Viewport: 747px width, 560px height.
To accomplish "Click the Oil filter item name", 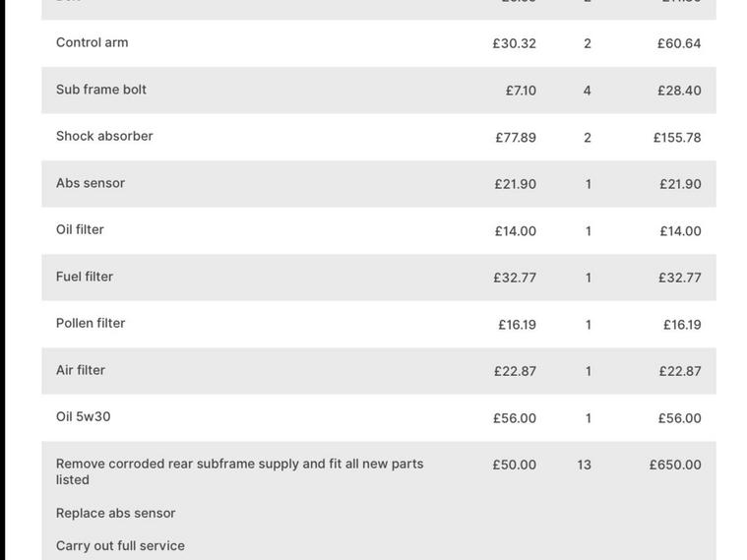I will tap(80, 230).
